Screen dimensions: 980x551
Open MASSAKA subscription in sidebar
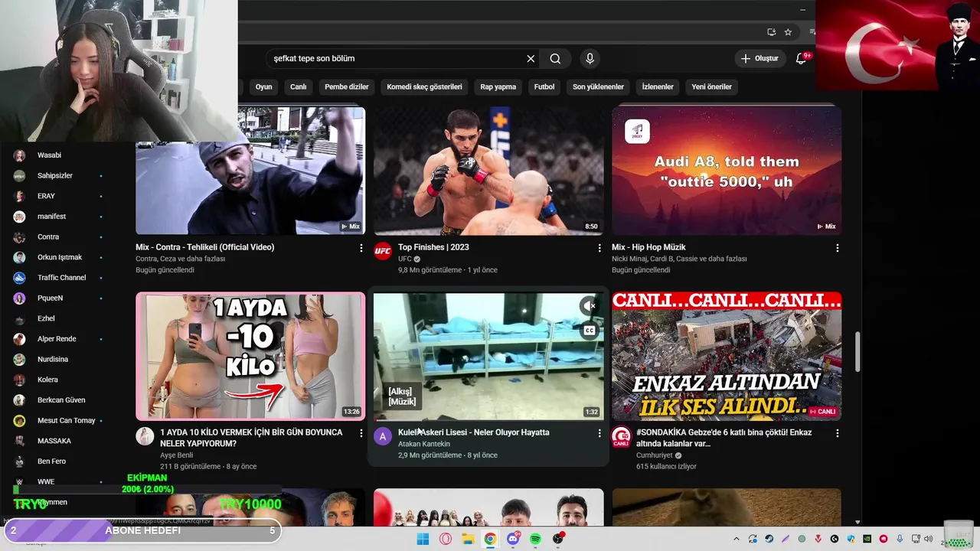point(58,441)
